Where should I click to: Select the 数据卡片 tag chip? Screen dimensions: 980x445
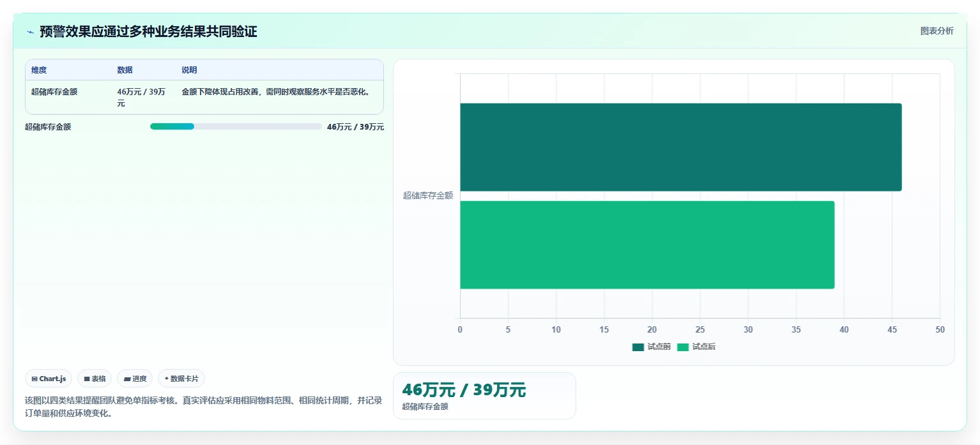coord(181,379)
